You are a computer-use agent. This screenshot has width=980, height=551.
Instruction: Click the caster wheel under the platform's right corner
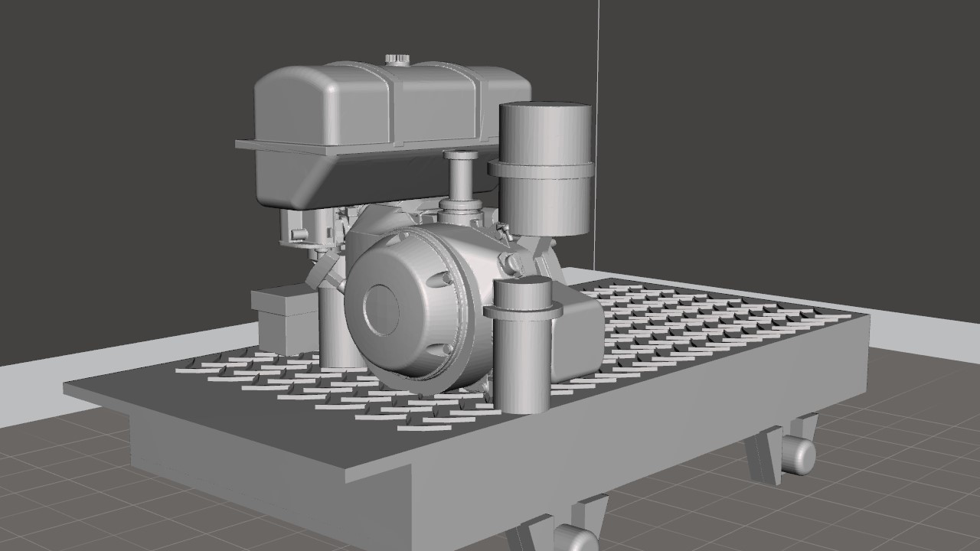point(799,455)
